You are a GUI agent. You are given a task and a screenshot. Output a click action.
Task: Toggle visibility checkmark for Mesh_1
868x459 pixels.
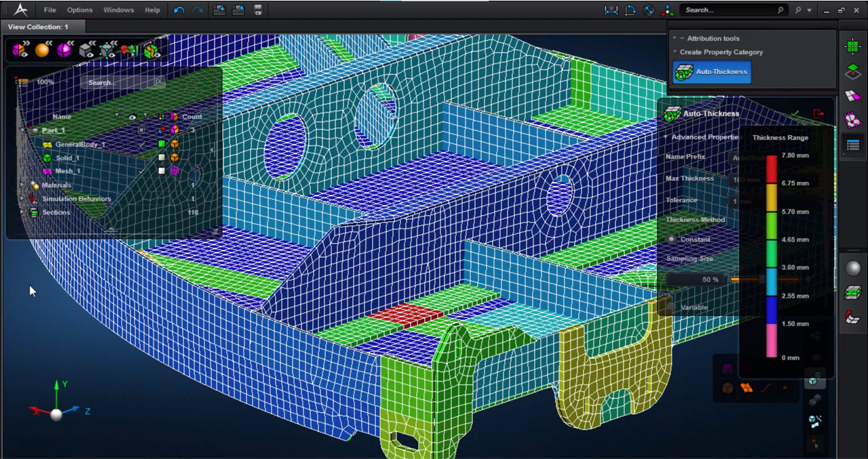[142, 171]
